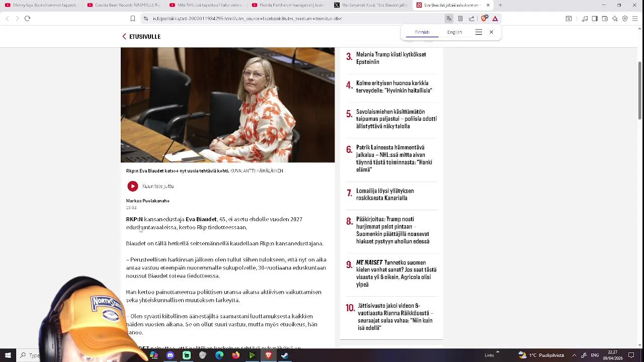Click the Brave browser taskbar icon
The width and height of the screenshot is (644, 362).
point(269,355)
